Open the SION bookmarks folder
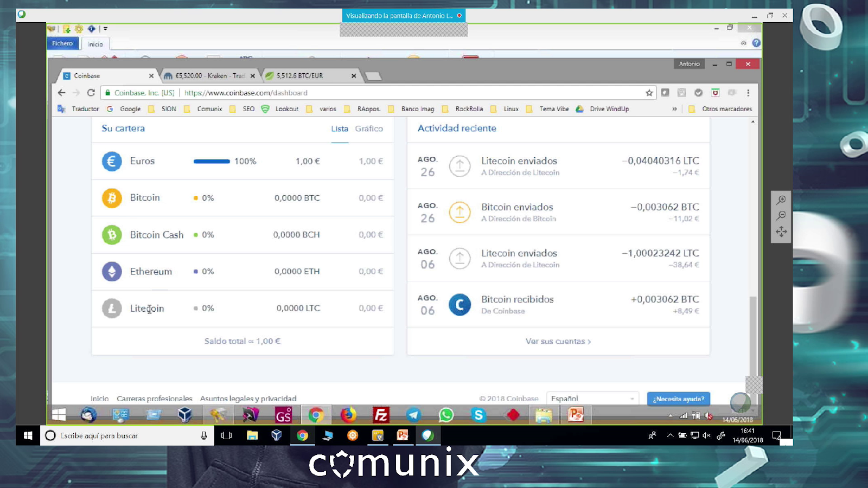Screen dimensions: 868x488 163,109
